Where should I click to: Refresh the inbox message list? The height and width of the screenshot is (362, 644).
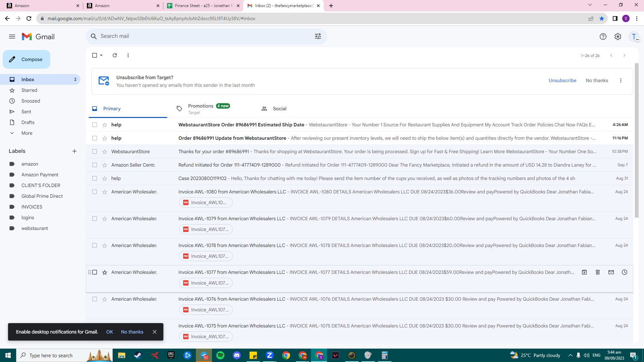pyautogui.click(x=115, y=55)
